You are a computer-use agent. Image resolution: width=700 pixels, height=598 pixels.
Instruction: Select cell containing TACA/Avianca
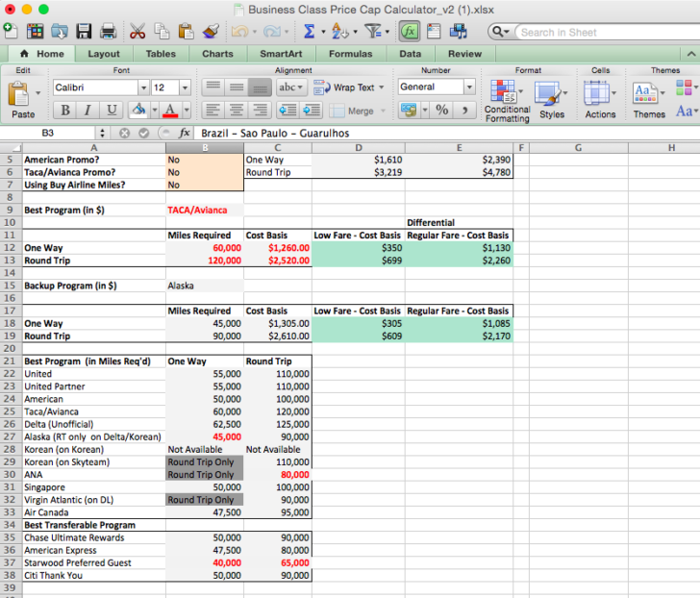coord(205,210)
